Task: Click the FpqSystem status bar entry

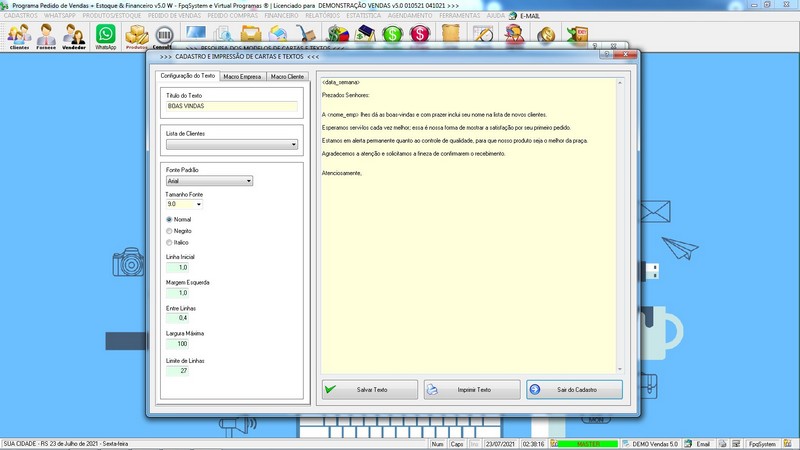Action: coord(762,444)
